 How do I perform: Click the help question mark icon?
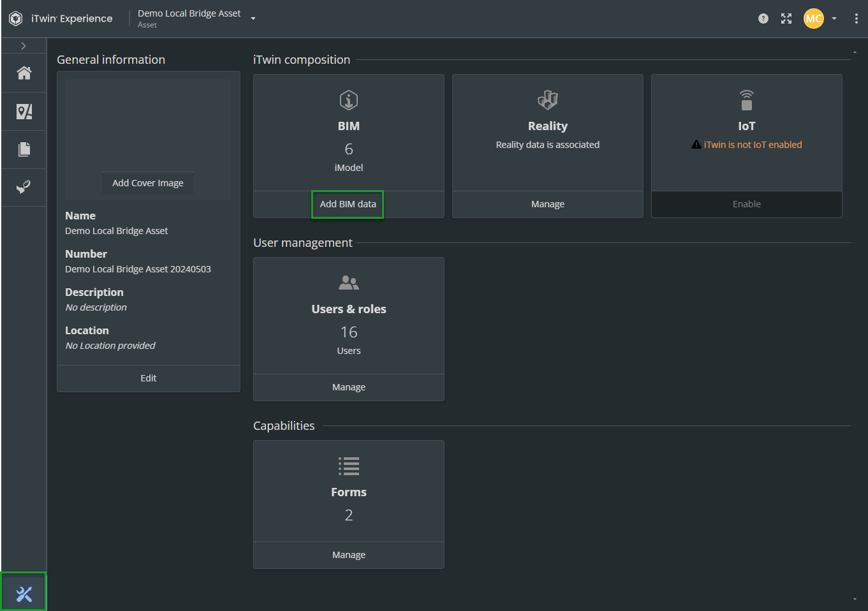[x=763, y=18]
